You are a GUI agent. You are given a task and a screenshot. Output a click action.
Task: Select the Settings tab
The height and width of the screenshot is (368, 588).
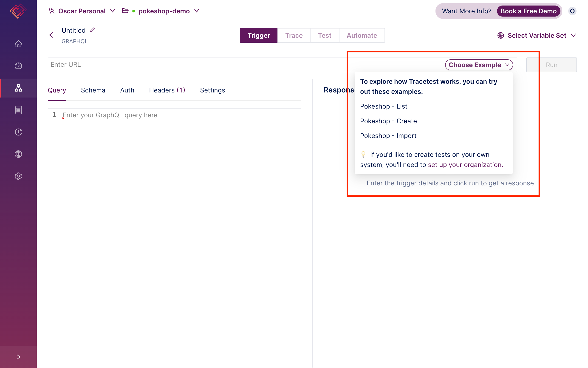pos(212,90)
